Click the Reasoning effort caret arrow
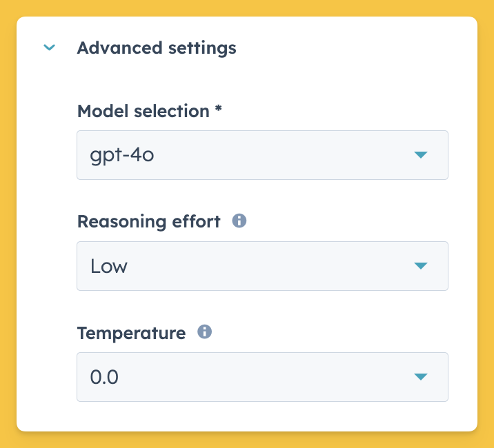The image size is (494, 448). tap(421, 266)
